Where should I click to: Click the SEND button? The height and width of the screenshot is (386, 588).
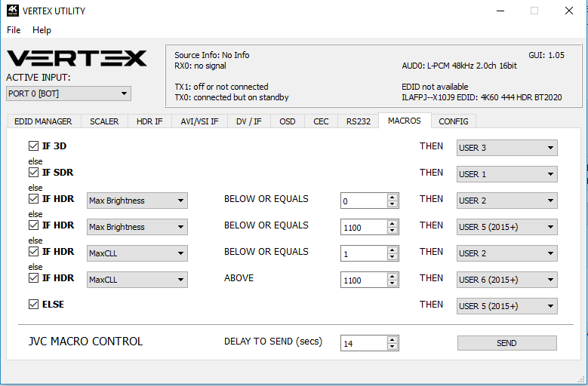pyautogui.click(x=507, y=343)
